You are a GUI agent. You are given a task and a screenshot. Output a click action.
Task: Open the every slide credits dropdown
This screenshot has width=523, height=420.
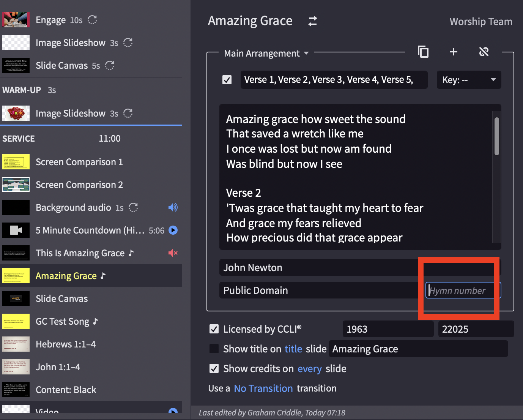click(x=310, y=368)
